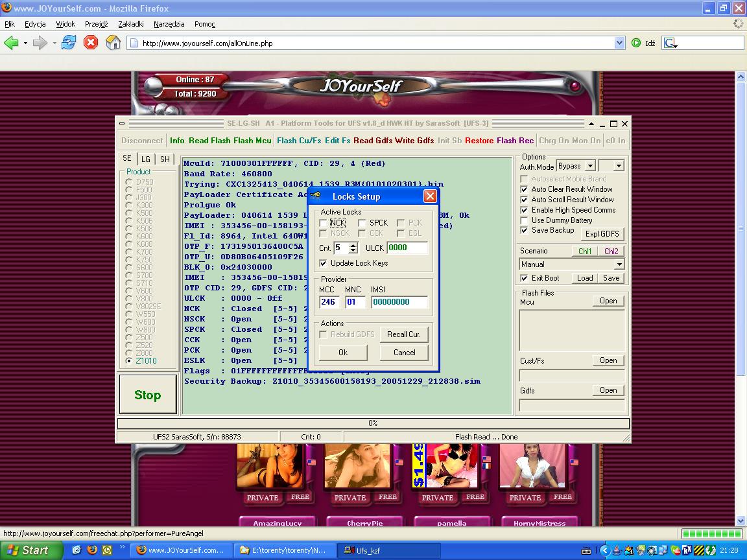The image size is (747, 560).
Task: Roll up UFS window with up-arrow icon
Action: click(x=591, y=124)
